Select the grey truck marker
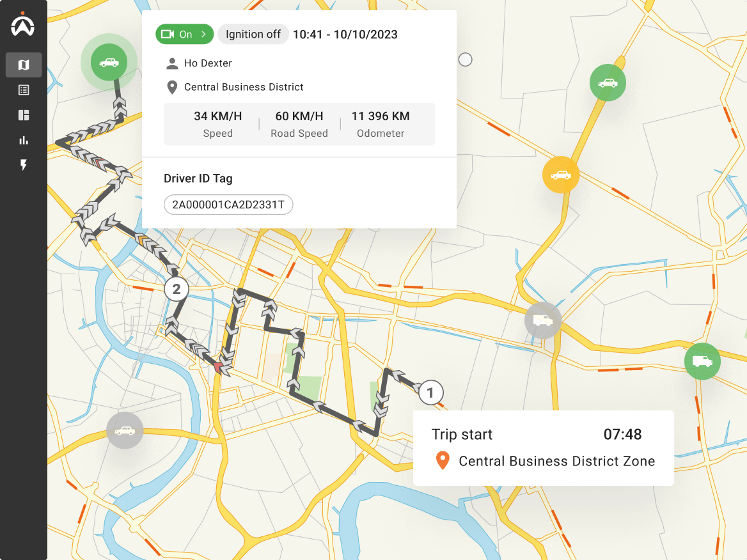747x560 pixels. [x=542, y=320]
